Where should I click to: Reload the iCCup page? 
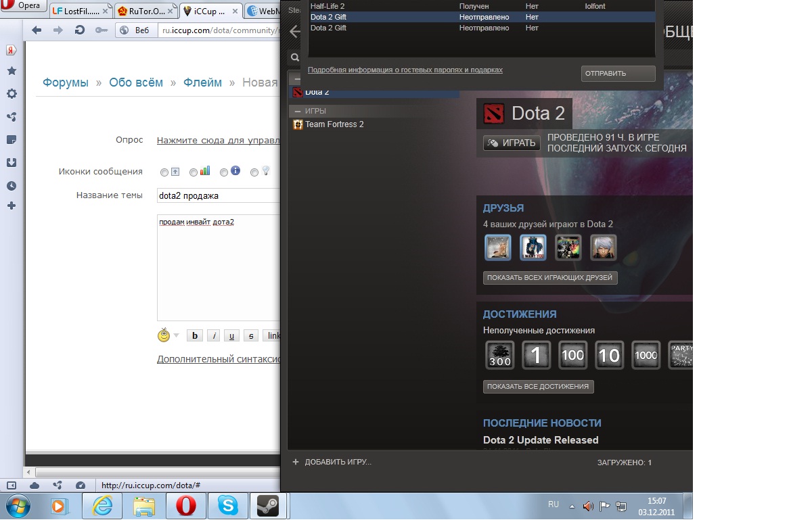click(80, 30)
